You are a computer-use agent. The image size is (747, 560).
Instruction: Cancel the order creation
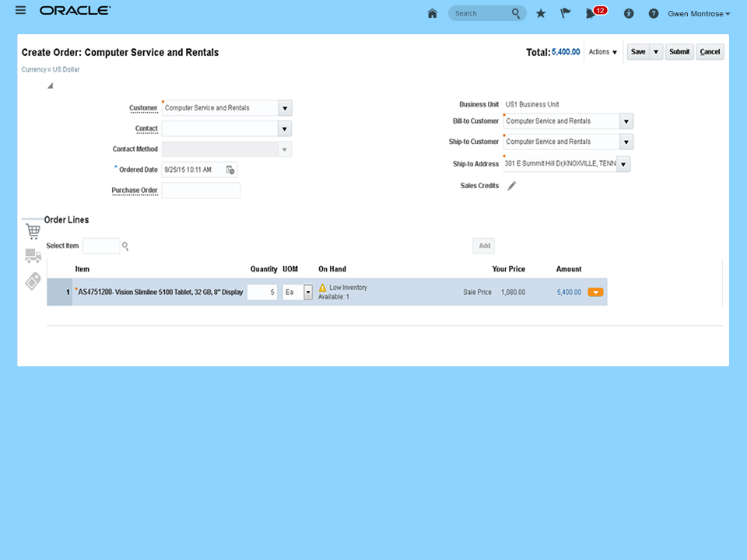[710, 52]
